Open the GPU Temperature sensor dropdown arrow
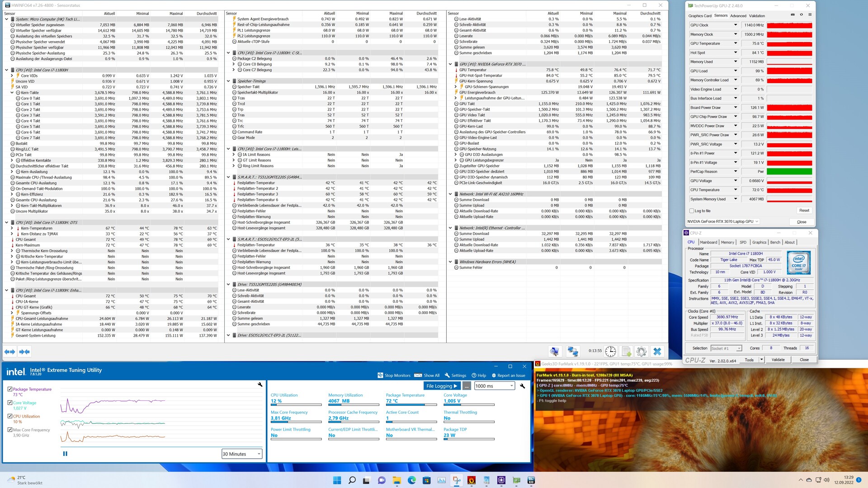The height and width of the screenshot is (488, 868). (x=736, y=43)
